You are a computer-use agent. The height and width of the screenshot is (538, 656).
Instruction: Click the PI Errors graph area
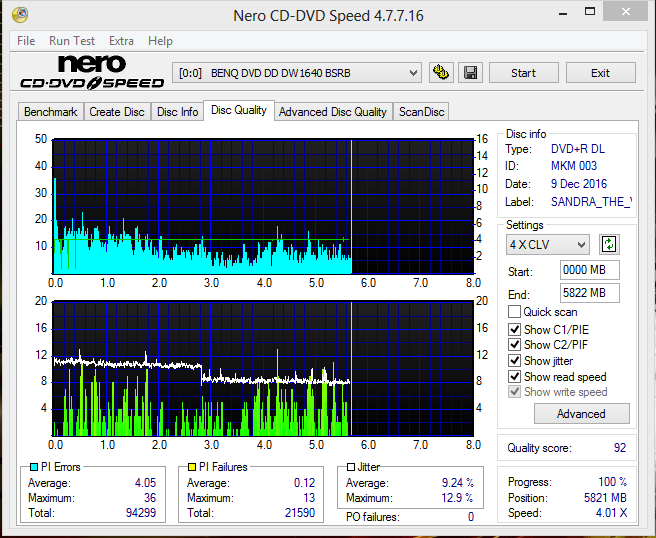[x=263, y=207]
